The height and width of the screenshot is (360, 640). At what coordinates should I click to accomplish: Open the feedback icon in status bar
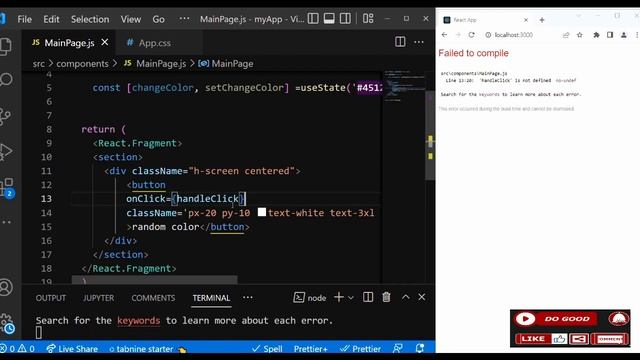398,348
